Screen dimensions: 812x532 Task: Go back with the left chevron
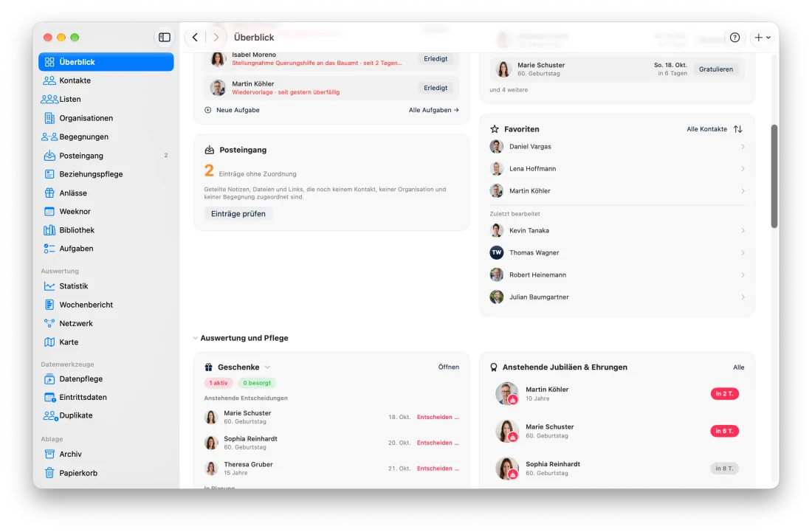coord(195,37)
